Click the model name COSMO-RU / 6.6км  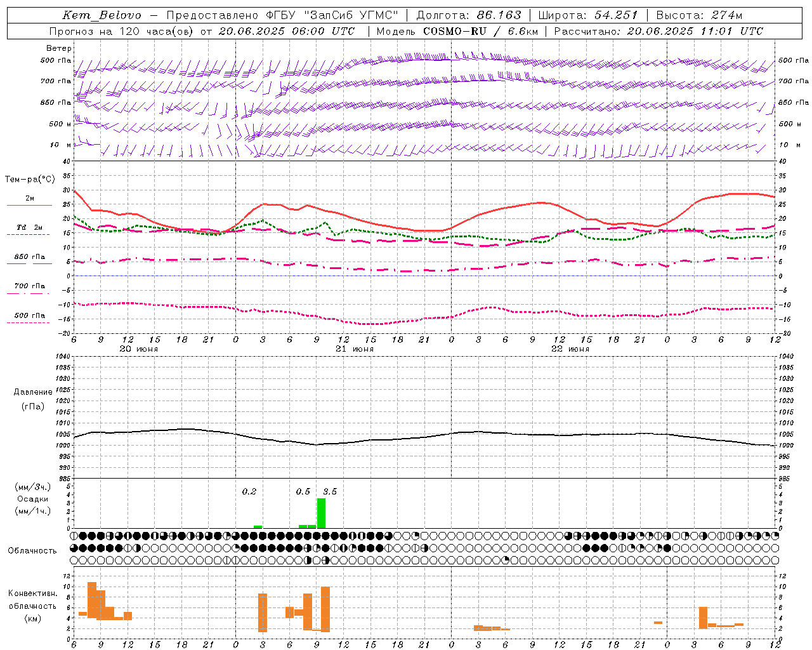[x=481, y=31]
